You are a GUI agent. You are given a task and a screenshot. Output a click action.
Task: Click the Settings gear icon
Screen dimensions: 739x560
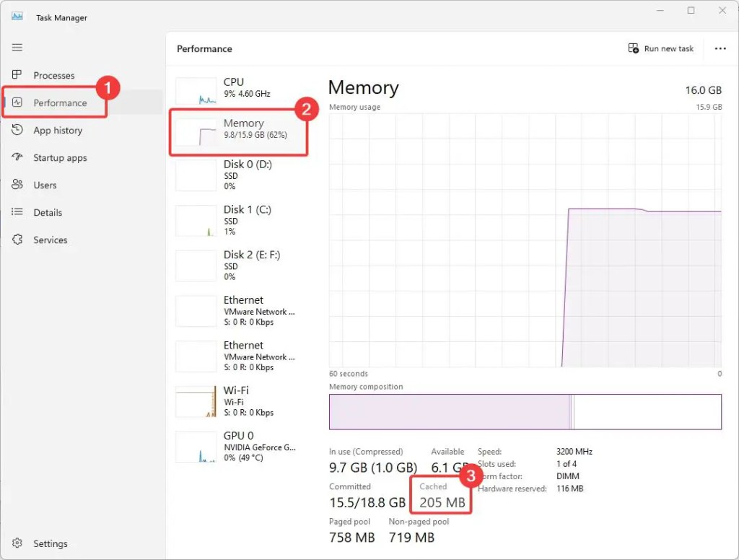pyautogui.click(x=17, y=543)
